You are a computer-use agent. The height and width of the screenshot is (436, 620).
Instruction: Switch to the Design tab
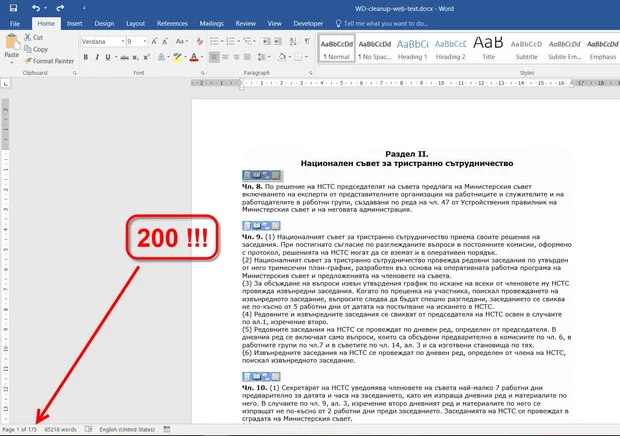[x=104, y=24]
